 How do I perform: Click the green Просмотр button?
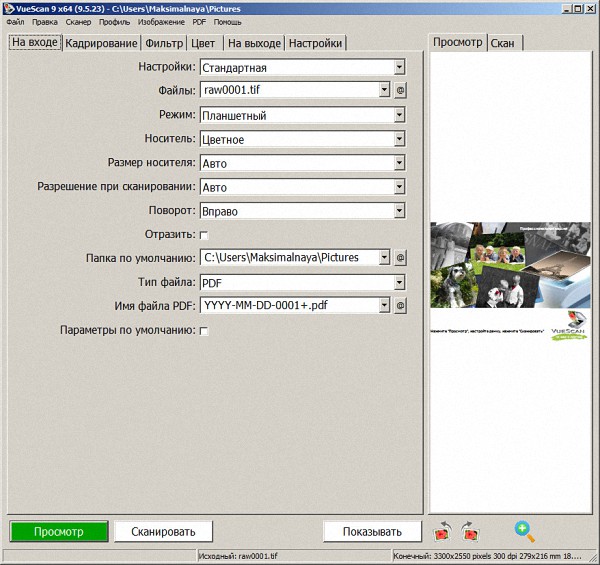[x=59, y=531]
